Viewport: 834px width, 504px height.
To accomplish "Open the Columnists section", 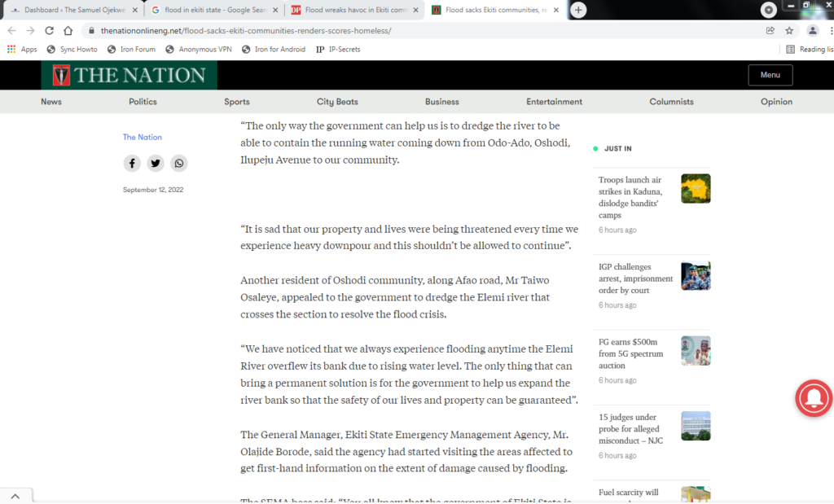I will tap(671, 102).
